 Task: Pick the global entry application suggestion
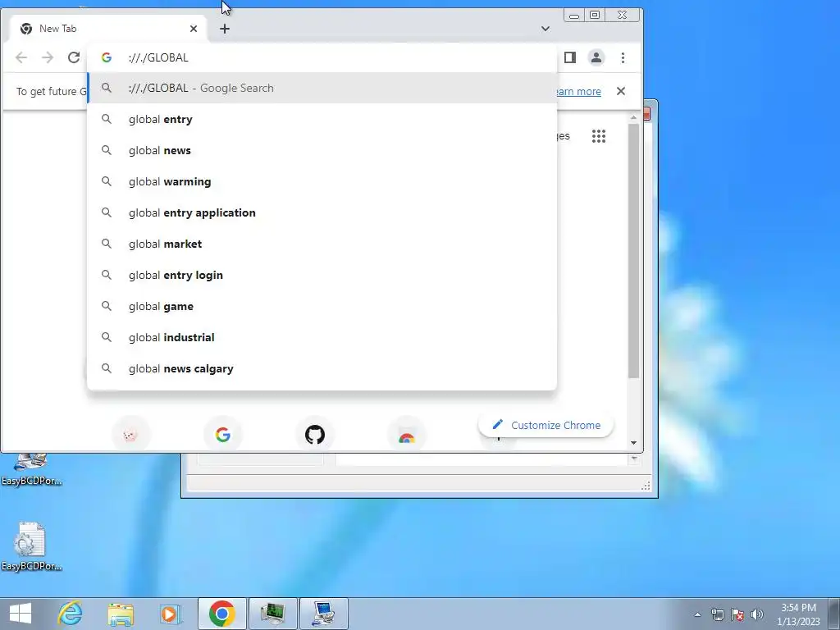(x=322, y=212)
